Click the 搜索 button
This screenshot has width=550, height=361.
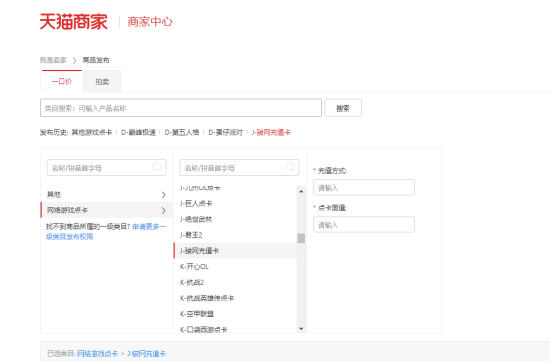343,108
